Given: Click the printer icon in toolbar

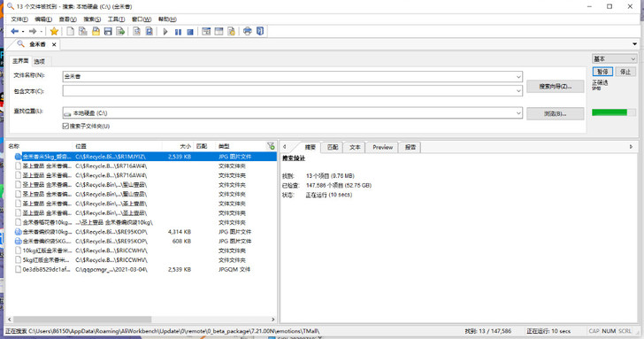Looking at the screenshot, I should (248, 31).
